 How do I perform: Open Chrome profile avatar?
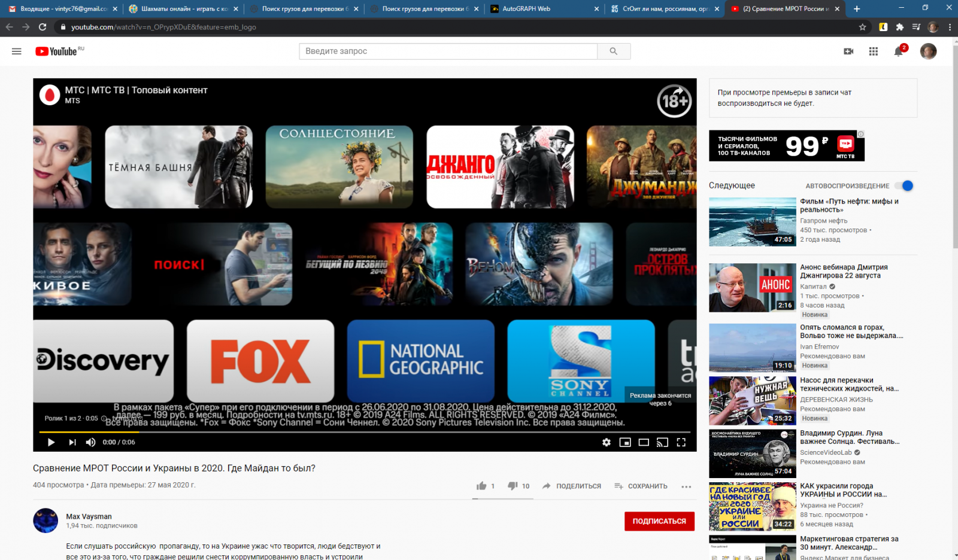933,27
